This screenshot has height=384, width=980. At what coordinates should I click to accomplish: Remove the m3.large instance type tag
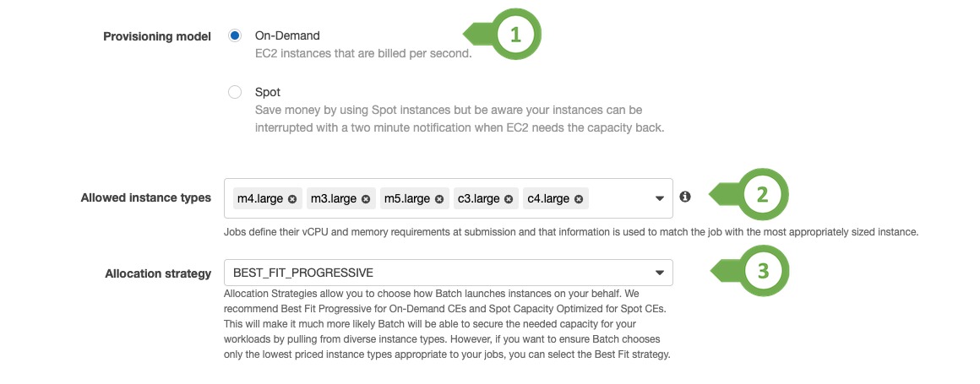(366, 199)
